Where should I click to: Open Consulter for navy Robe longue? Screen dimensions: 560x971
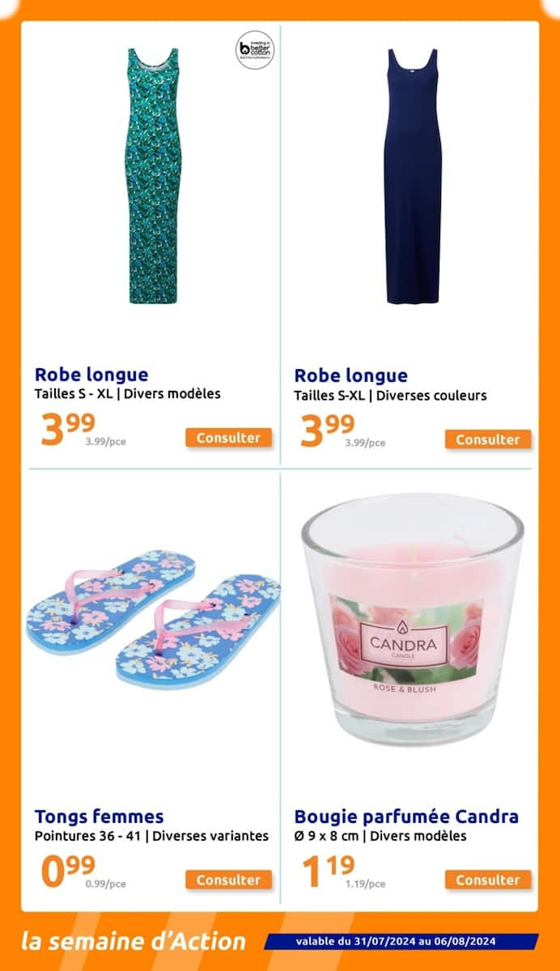click(x=488, y=439)
